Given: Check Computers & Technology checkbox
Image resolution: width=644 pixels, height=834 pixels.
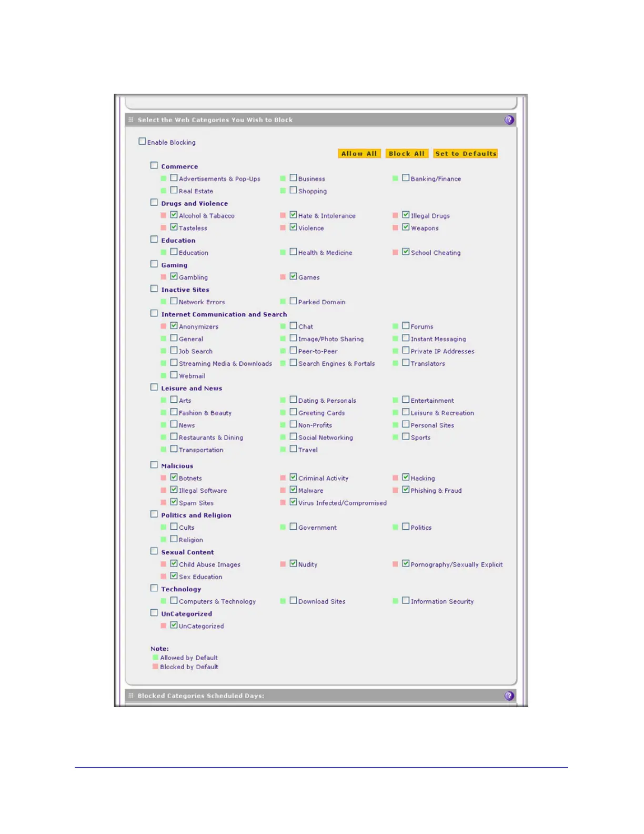Looking at the screenshot, I should (174, 601).
